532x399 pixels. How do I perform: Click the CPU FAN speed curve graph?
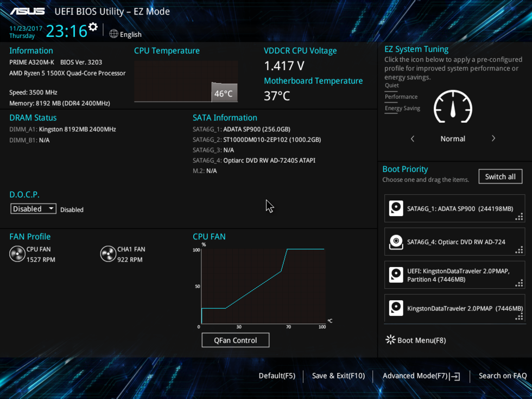click(x=263, y=285)
